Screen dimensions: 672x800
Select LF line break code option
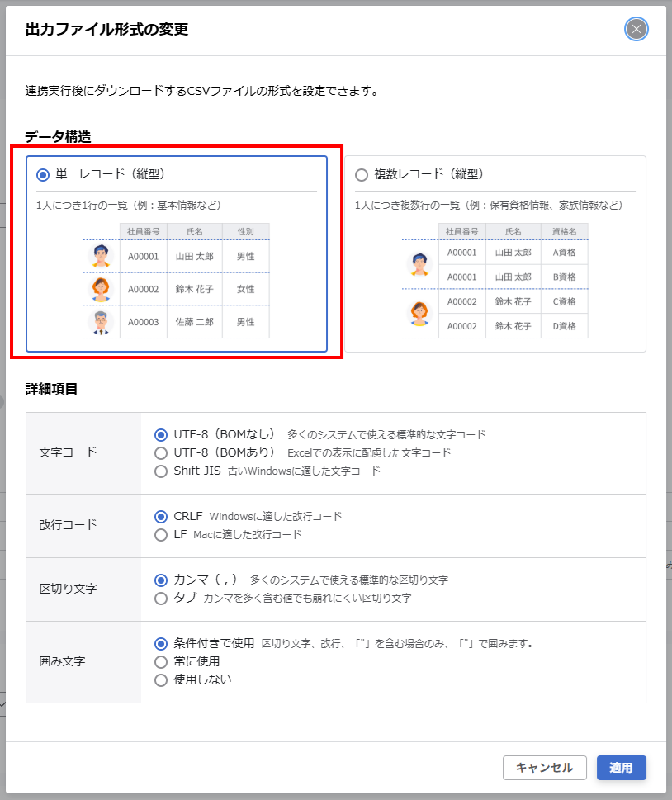pyautogui.click(x=161, y=534)
